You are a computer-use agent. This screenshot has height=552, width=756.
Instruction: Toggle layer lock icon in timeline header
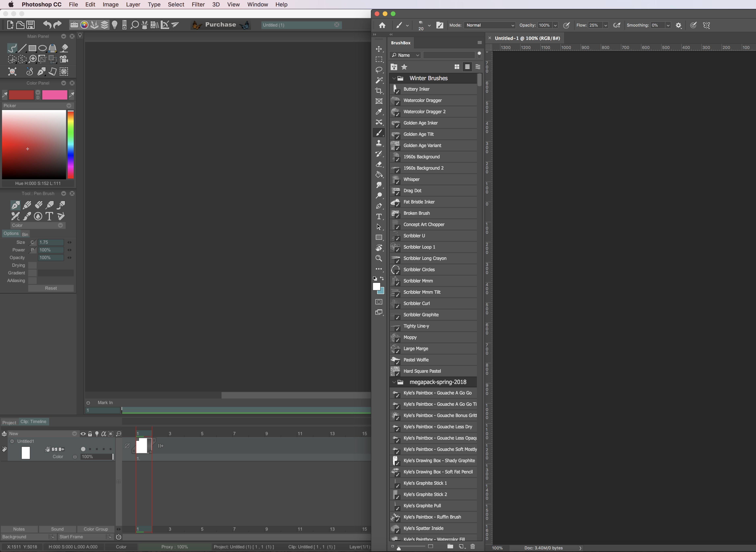[x=90, y=434]
